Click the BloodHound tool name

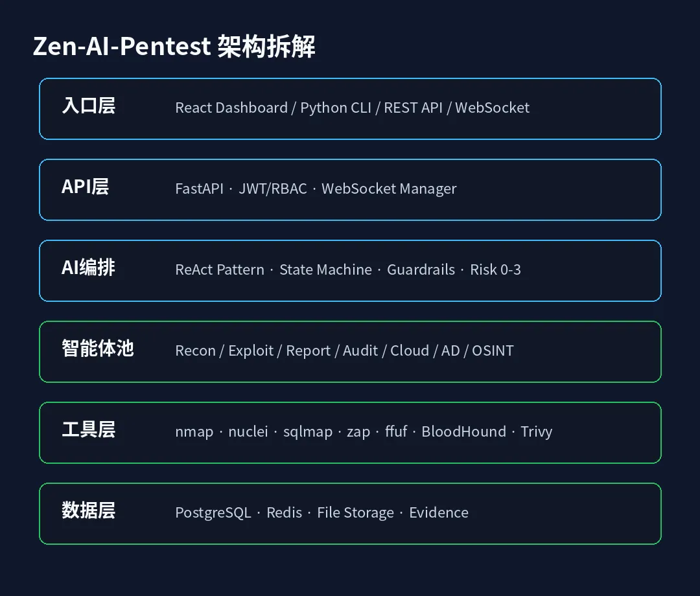pos(464,432)
